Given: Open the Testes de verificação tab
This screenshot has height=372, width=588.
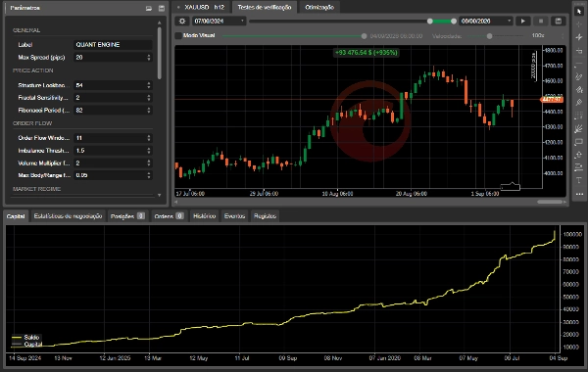Looking at the screenshot, I should (x=265, y=7).
